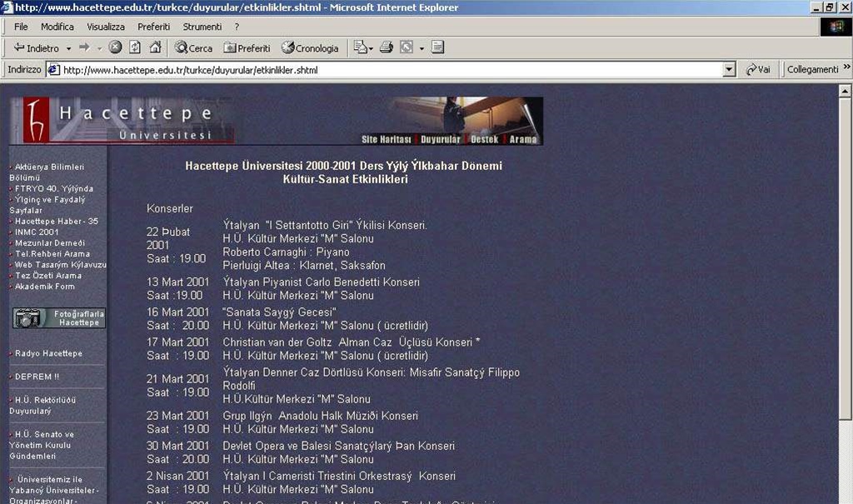Click "13 Mart 2001" date text
This screenshot has height=504, width=853.
tap(178, 282)
